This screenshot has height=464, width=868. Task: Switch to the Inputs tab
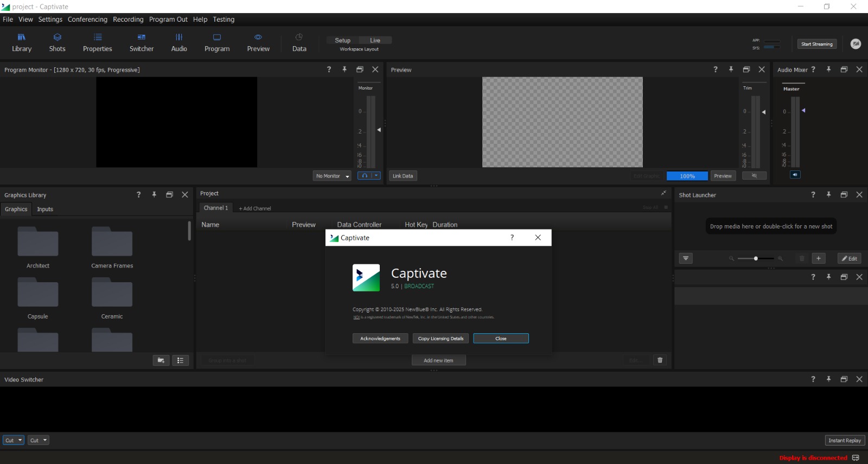click(45, 209)
